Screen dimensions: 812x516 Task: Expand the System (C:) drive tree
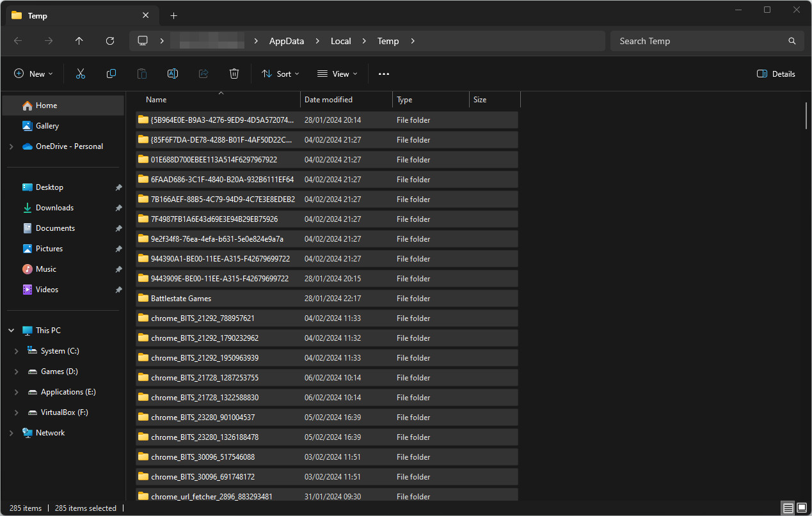click(x=17, y=351)
